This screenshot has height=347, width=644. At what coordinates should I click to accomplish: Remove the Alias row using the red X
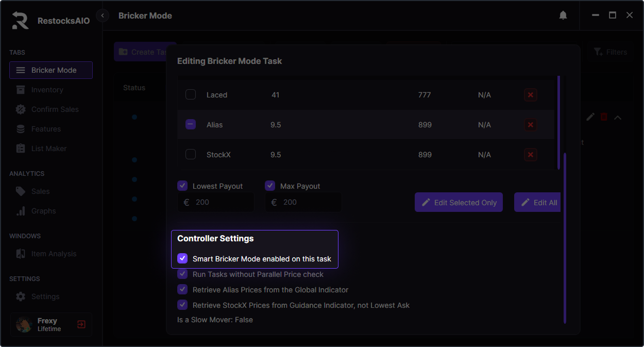point(531,125)
